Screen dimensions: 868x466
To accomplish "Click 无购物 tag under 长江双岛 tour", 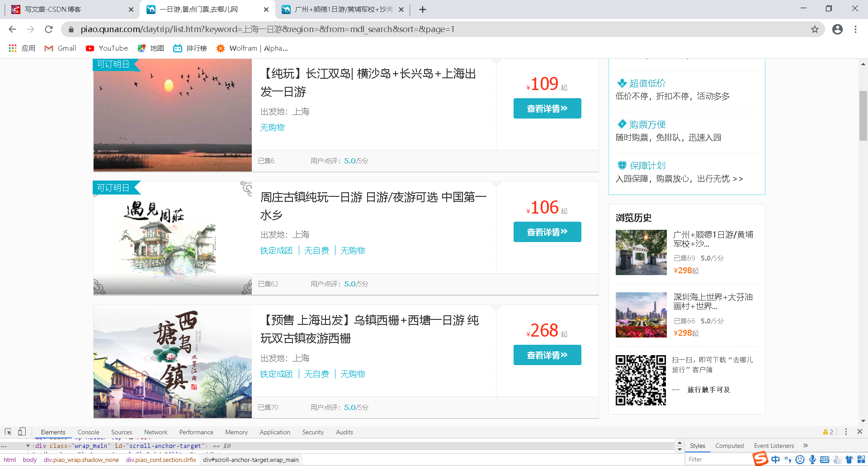I will [x=272, y=128].
